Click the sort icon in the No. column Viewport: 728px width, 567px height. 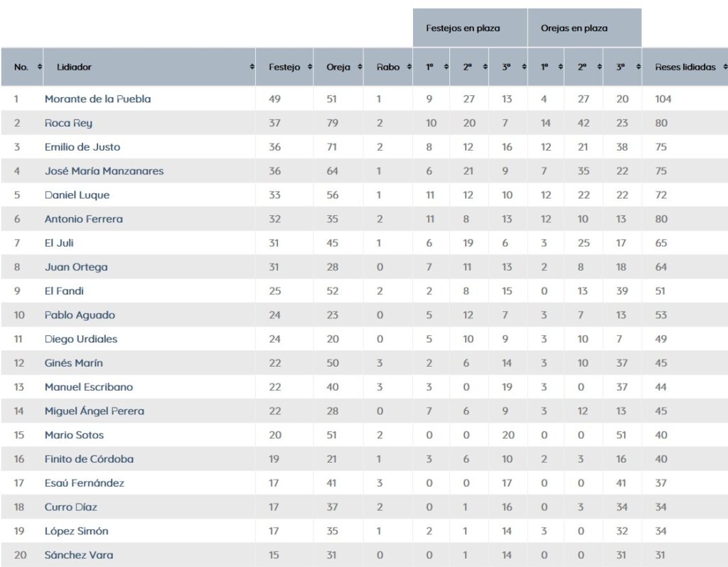39,67
